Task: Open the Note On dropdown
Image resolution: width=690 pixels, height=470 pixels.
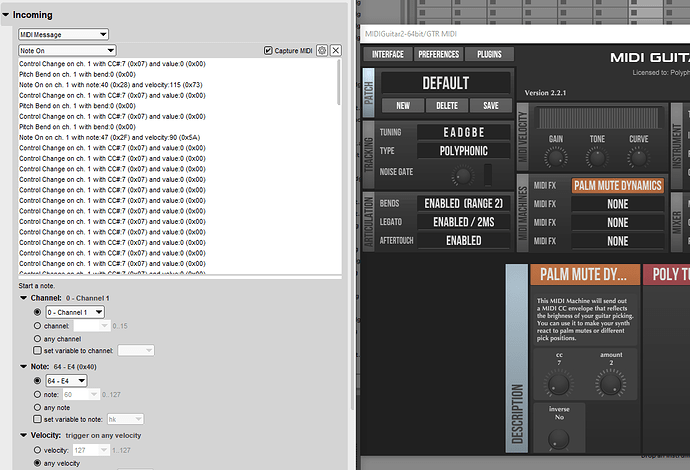Action: point(67,51)
